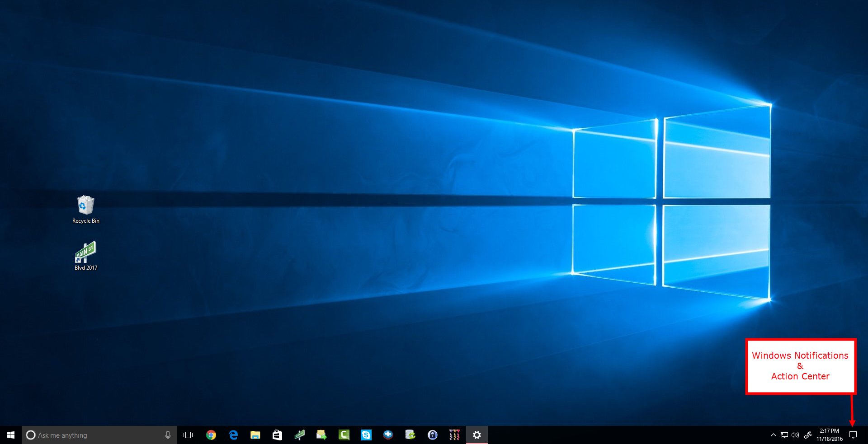
Task: Click the Show desktop sliver at taskbar end
Action: click(866, 435)
